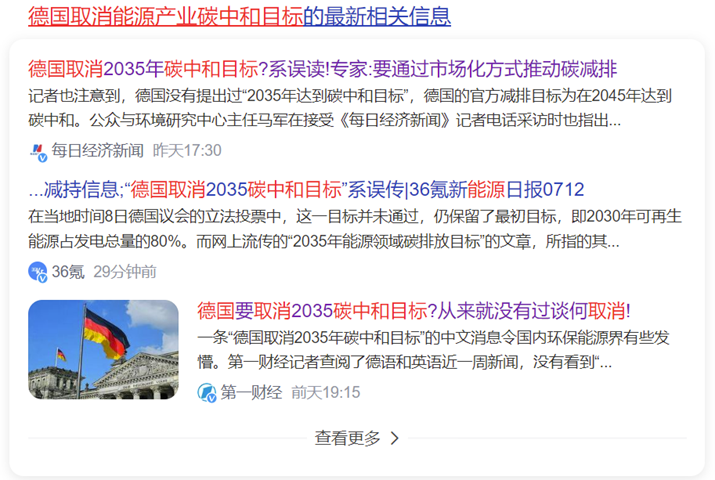
Task: Click the snippet beginning 一条“德国取消2035年碳中和目标”
Action: [x=420, y=349]
